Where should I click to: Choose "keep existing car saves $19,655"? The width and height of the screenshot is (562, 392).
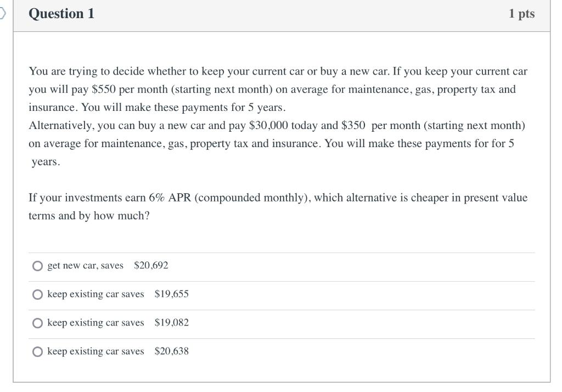[x=37, y=294]
